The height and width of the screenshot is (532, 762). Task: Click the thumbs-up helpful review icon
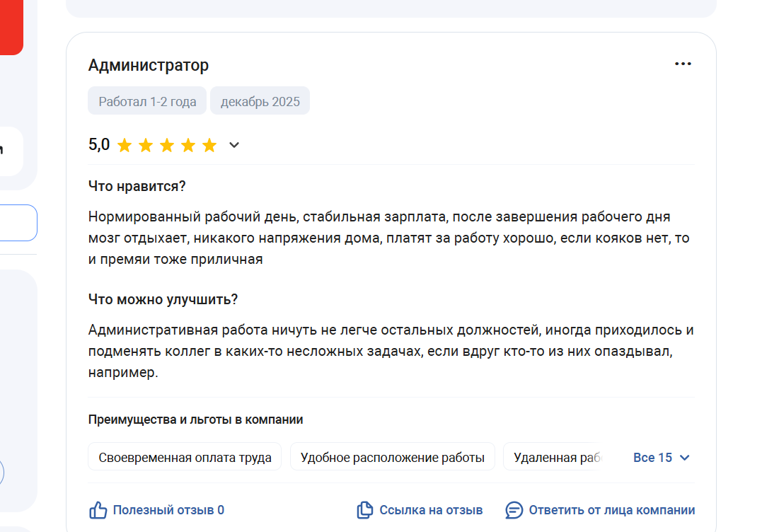click(98, 510)
